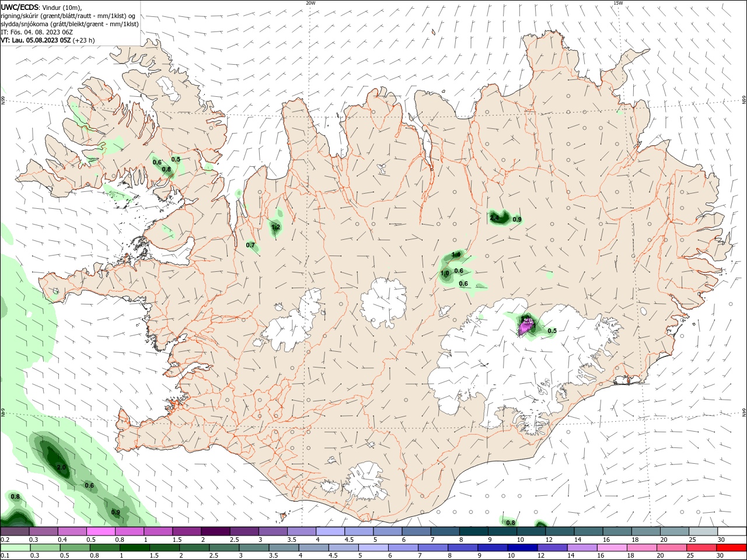This screenshot has height=560, width=747.
Task: Pick the light pink rain-scale swatch starting at 16
Action: coord(612,548)
